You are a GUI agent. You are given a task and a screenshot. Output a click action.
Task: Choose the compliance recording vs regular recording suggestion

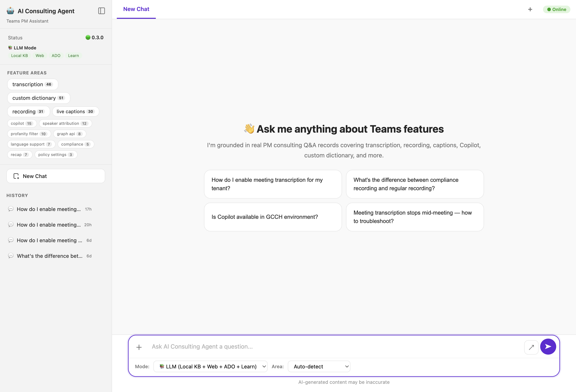point(415,184)
